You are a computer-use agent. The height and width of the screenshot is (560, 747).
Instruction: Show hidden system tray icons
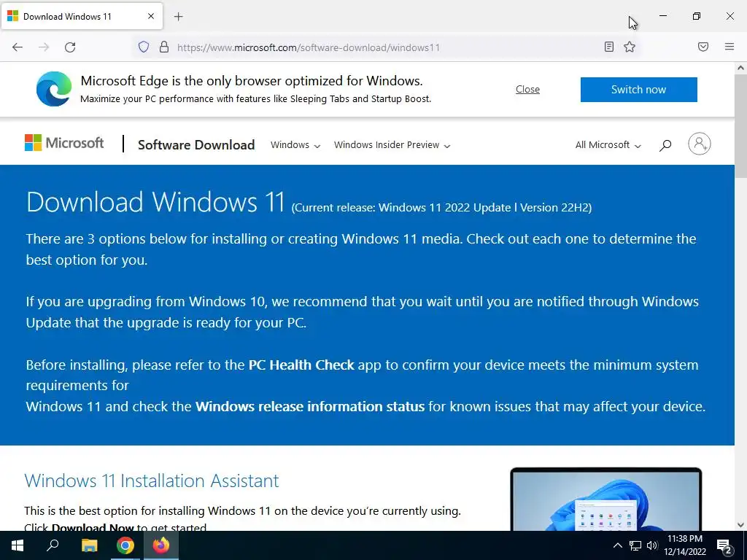(617, 545)
